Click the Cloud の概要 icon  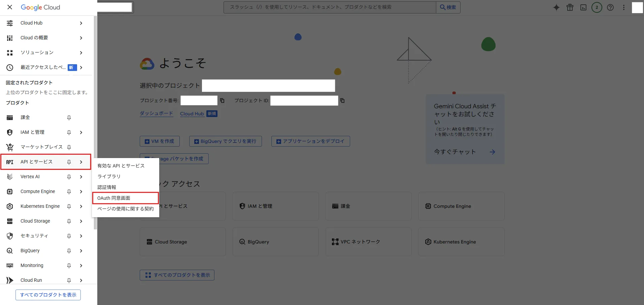(x=10, y=38)
